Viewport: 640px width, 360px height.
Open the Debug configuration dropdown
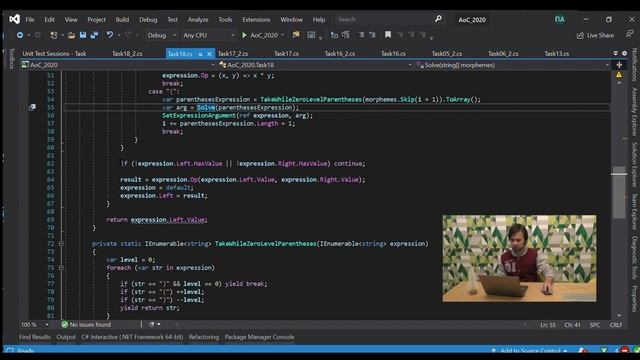(161, 36)
